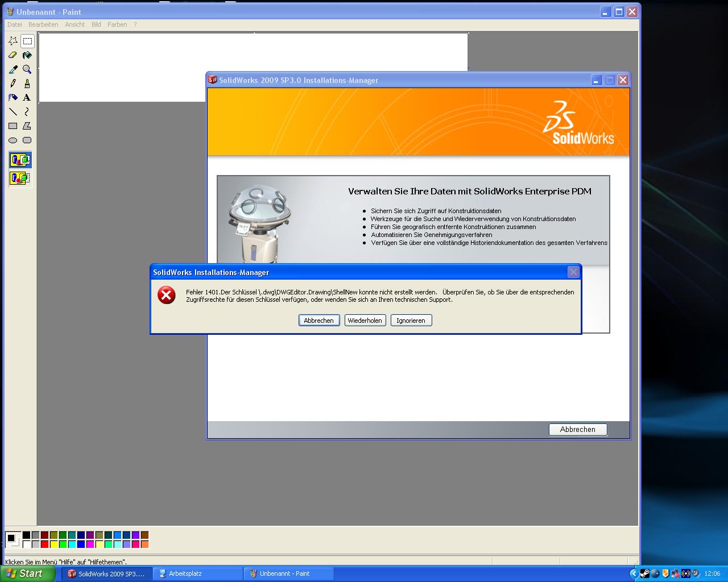
Task: Click the bullet starting 'Führen Sie geografisch'
Action: pyautogui.click(x=453, y=227)
